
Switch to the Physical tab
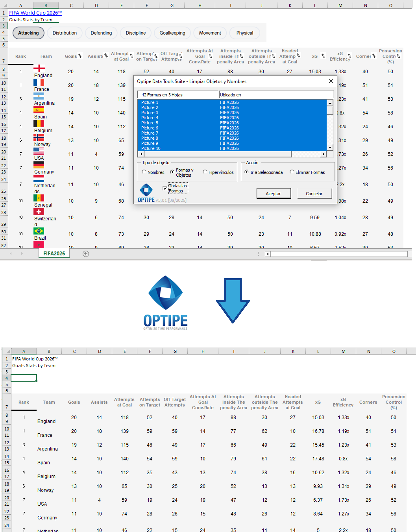(245, 33)
